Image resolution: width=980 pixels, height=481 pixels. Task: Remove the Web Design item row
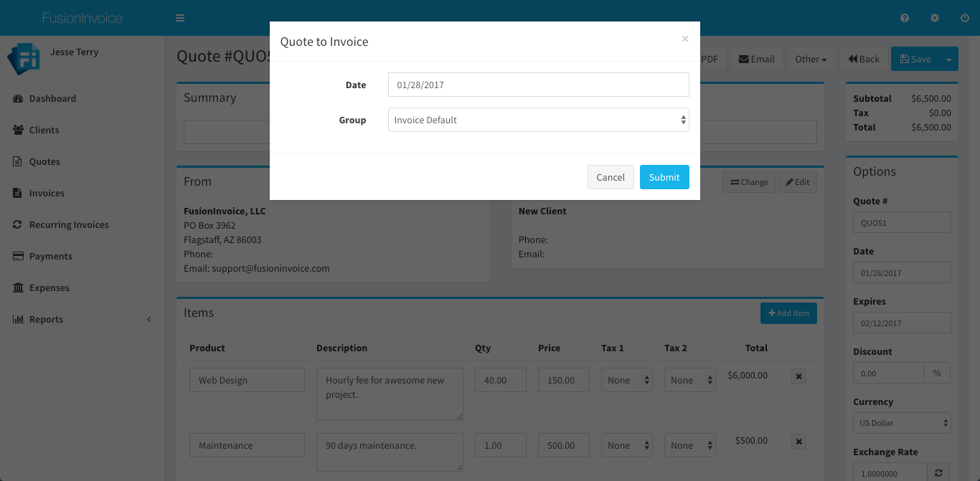(x=799, y=376)
